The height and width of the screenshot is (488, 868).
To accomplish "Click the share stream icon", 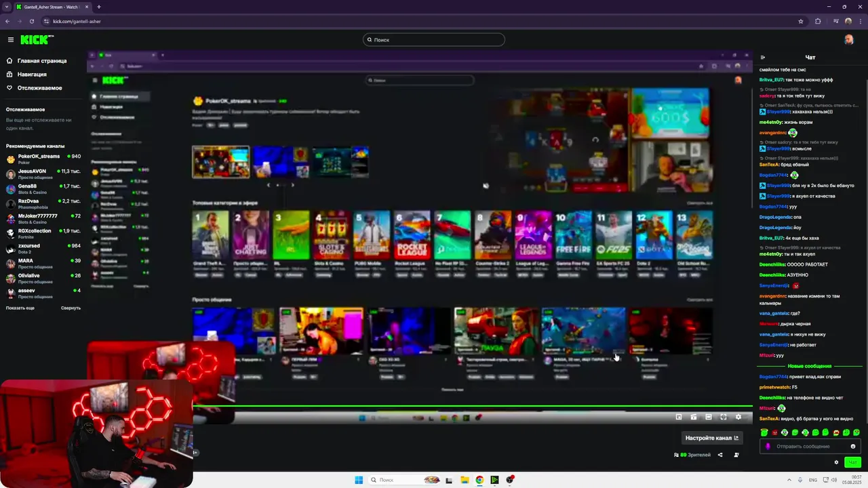I will (720, 455).
